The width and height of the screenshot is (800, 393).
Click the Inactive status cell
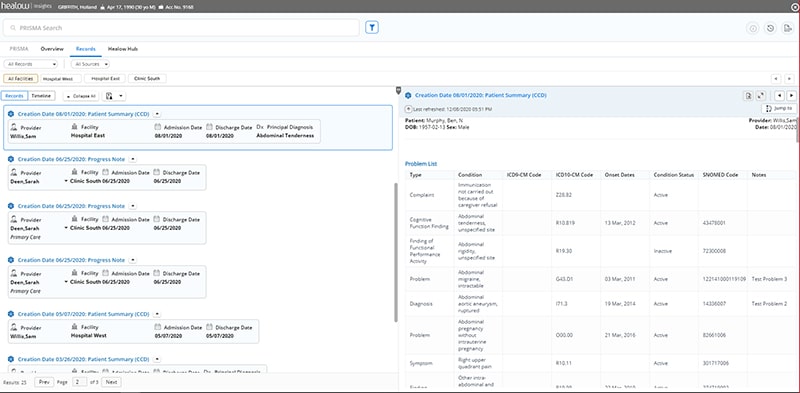(x=663, y=251)
